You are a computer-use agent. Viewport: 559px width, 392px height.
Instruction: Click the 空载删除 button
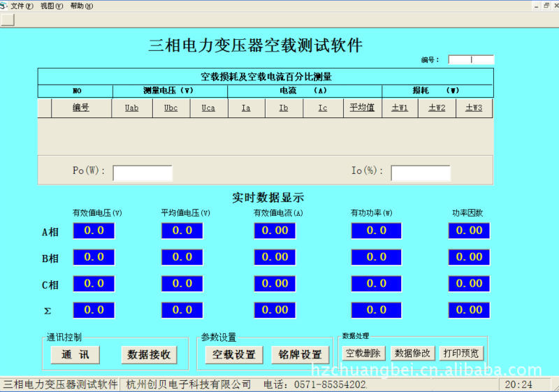coord(363,354)
